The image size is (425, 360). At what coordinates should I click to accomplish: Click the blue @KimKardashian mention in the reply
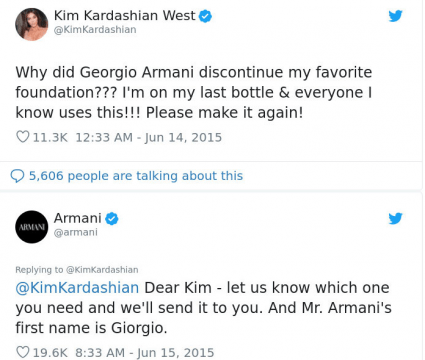pos(77,287)
